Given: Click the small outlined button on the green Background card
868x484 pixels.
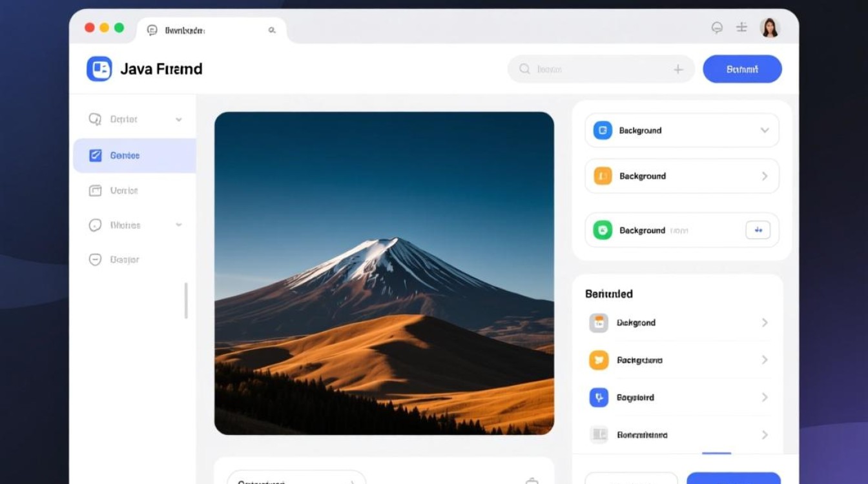Looking at the screenshot, I should coord(758,230).
